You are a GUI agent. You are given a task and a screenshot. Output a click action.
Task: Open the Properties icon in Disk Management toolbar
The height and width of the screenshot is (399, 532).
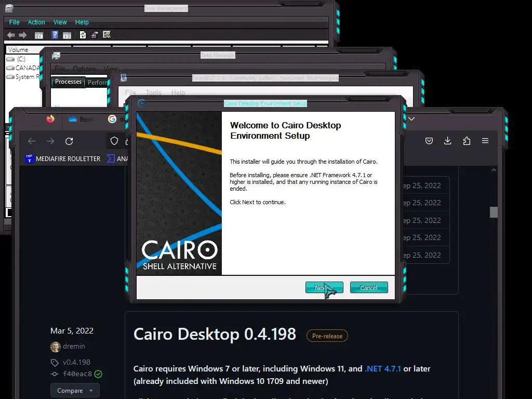click(95, 35)
